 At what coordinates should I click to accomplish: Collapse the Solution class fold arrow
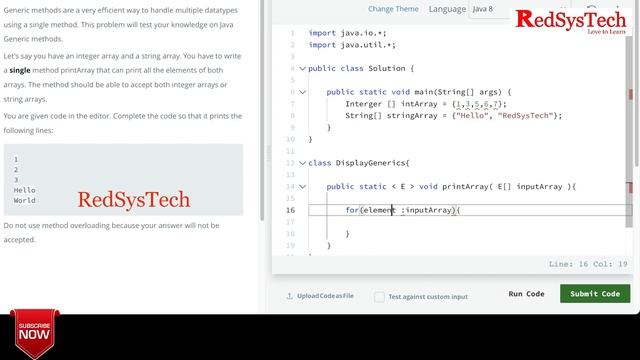point(302,69)
